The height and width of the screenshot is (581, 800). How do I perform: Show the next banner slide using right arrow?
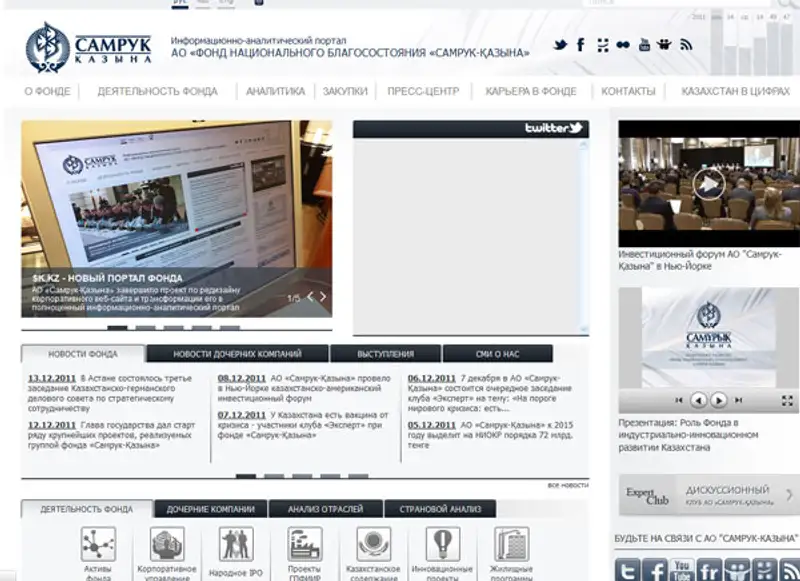(x=324, y=297)
